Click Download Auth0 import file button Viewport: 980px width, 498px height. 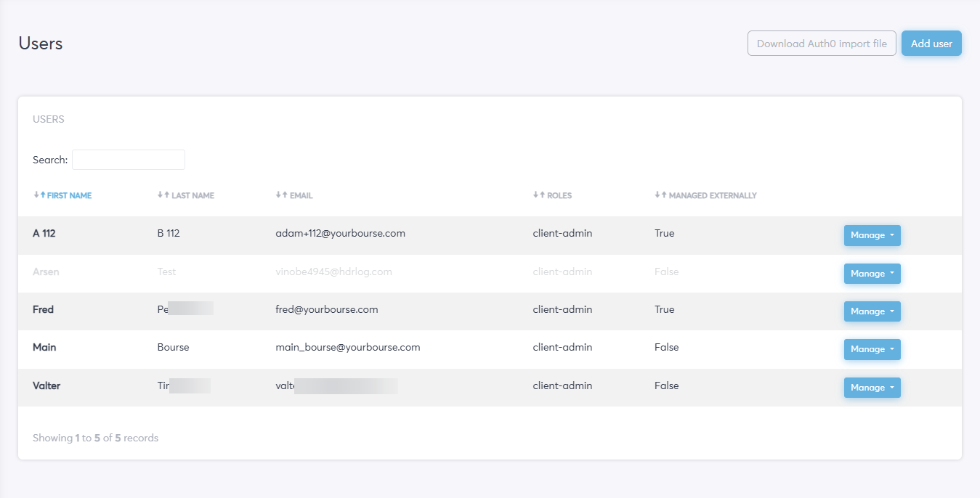[x=822, y=44]
